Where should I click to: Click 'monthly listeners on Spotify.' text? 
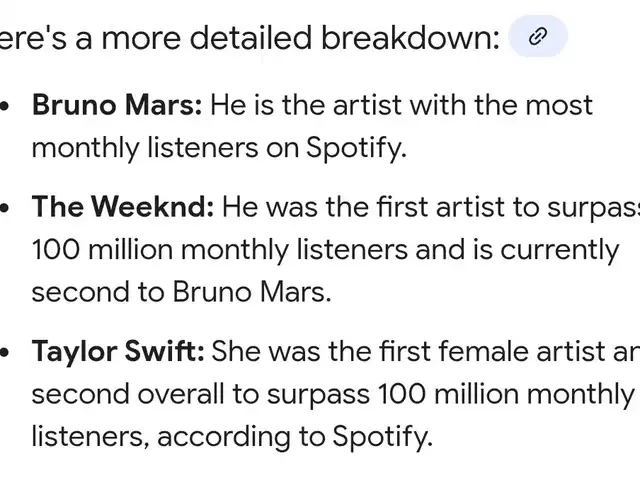pos(219,148)
